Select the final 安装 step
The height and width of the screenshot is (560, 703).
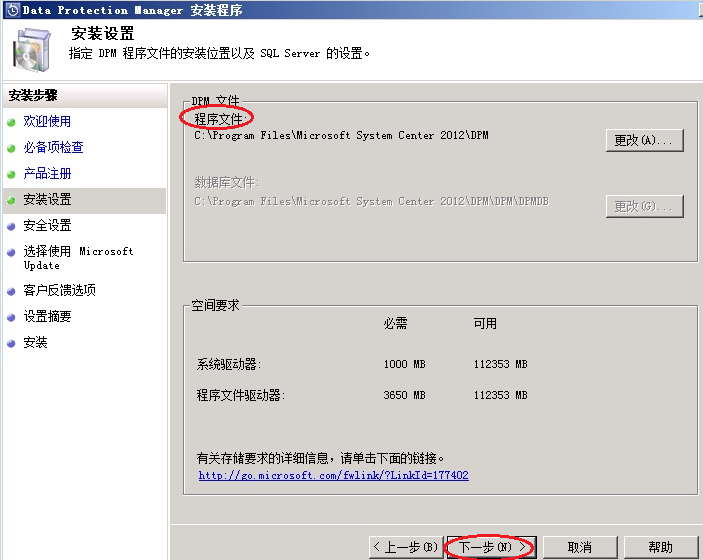pyautogui.click(x=35, y=343)
